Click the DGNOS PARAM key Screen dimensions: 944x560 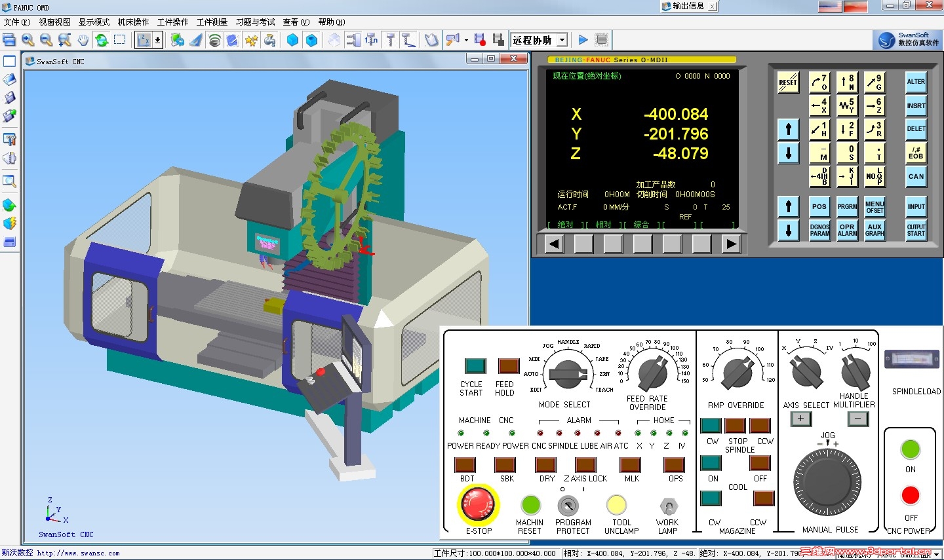pos(819,230)
